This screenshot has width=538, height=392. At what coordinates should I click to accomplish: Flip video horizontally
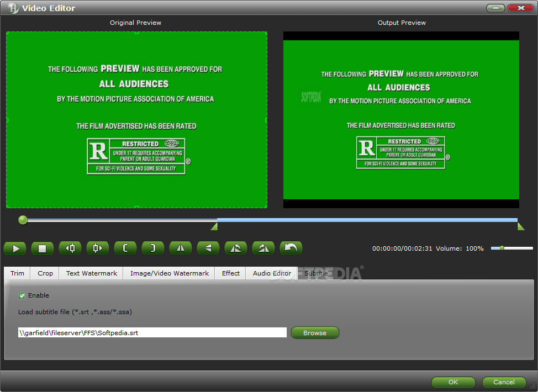click(181, 248)
